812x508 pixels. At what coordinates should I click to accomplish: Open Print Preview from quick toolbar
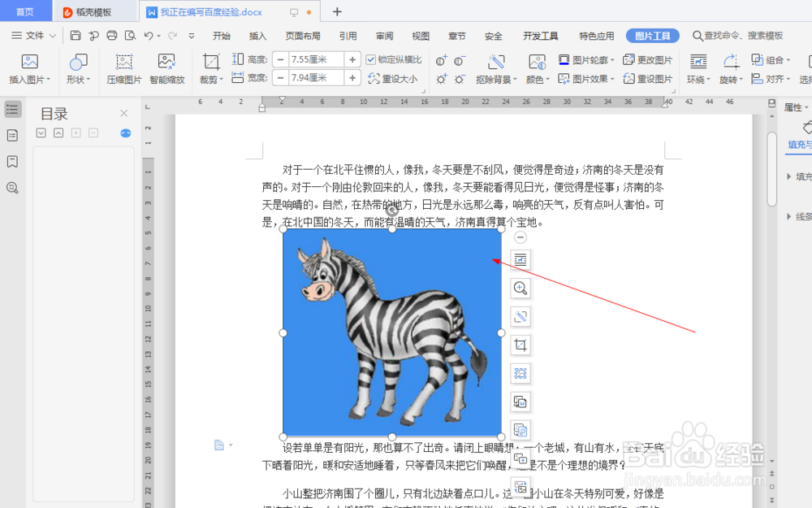coord(130,35)
